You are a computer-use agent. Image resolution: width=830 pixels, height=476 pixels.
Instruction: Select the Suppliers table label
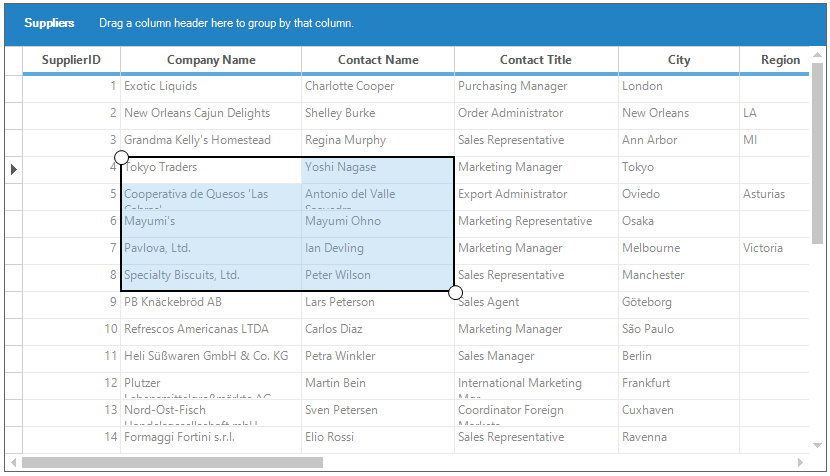tap(49, 23)
